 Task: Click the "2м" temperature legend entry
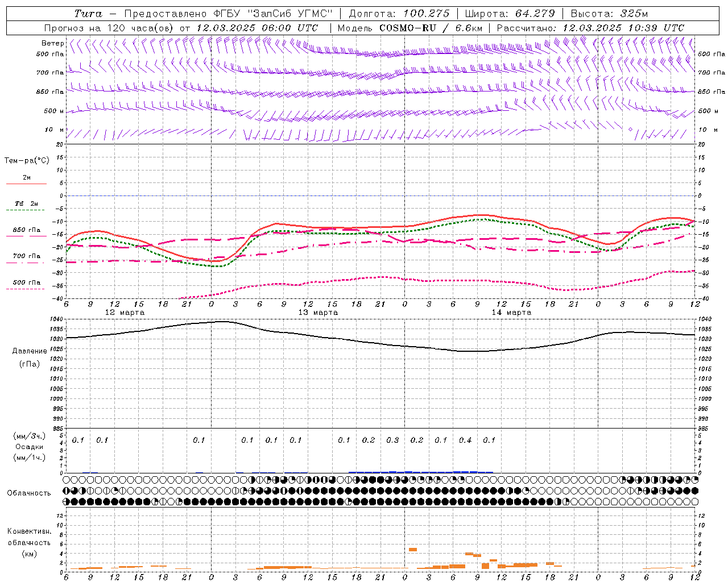tap(27, 177)
